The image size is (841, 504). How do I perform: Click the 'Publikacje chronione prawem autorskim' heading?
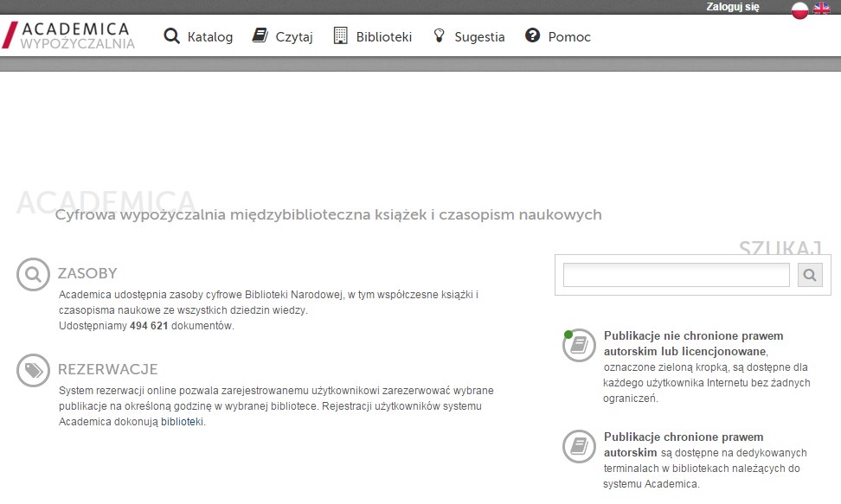pos(684,444)
